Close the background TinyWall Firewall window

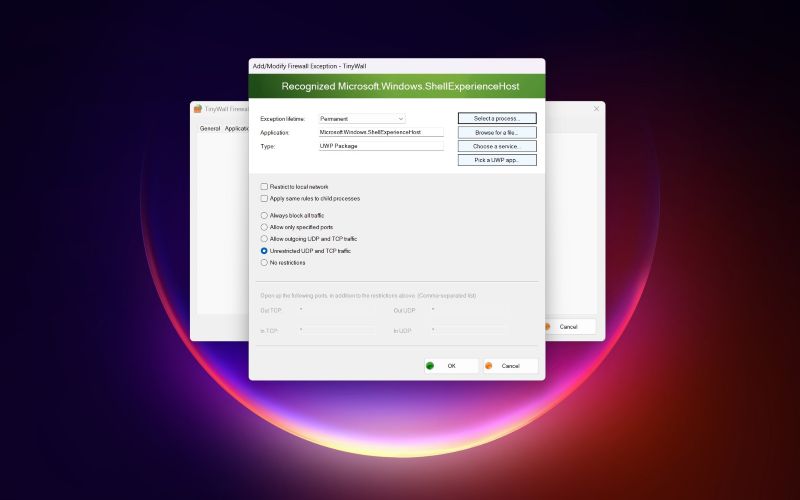596,109
